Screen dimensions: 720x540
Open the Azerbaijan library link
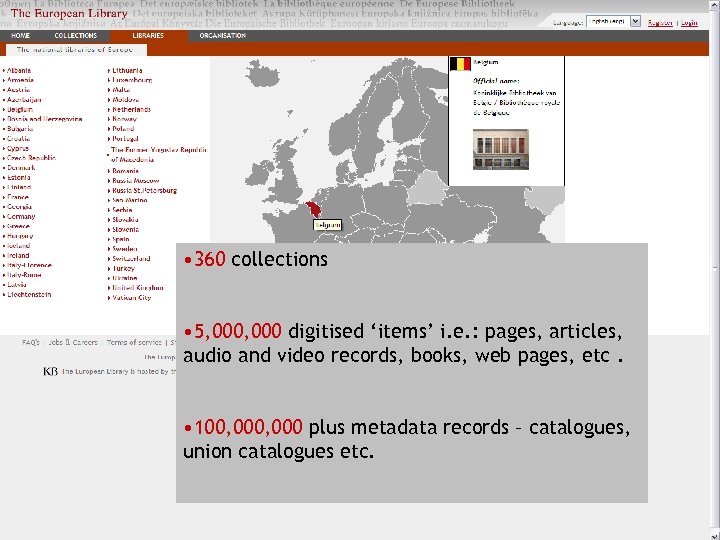[24, 100]
